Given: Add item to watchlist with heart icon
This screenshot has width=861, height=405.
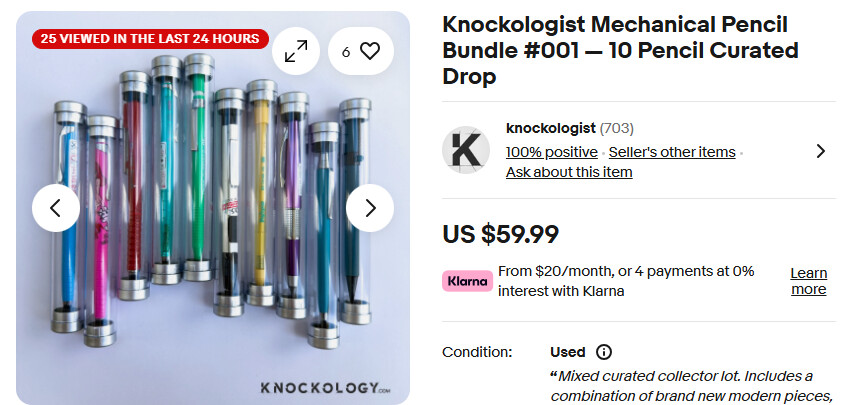Looking at the screenshot, I should pos(361,52).
